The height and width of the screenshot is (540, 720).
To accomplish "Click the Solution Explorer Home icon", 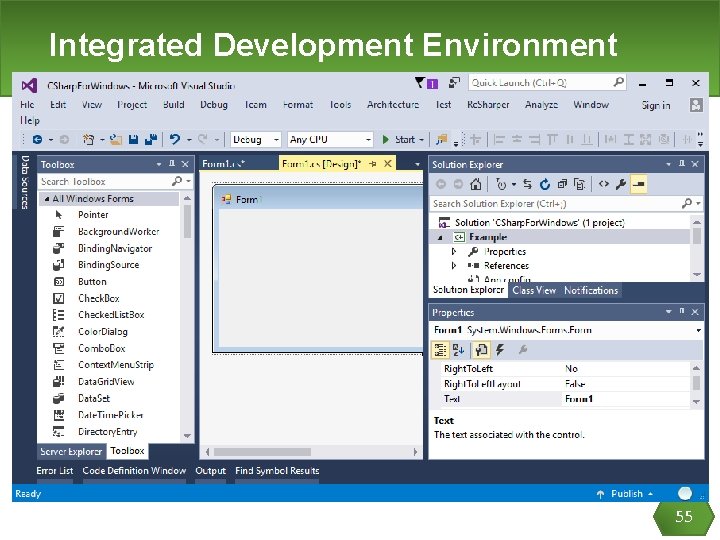I will [x=476, y=184].
